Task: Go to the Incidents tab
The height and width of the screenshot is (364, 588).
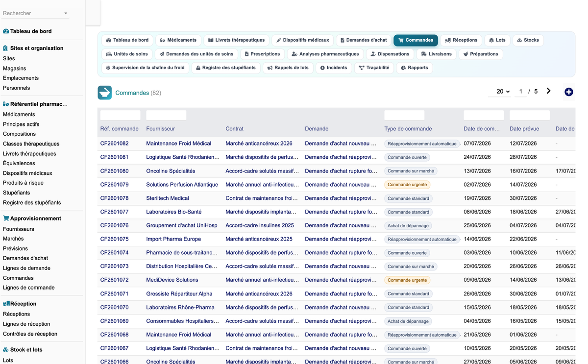Action: coord(334,68)
